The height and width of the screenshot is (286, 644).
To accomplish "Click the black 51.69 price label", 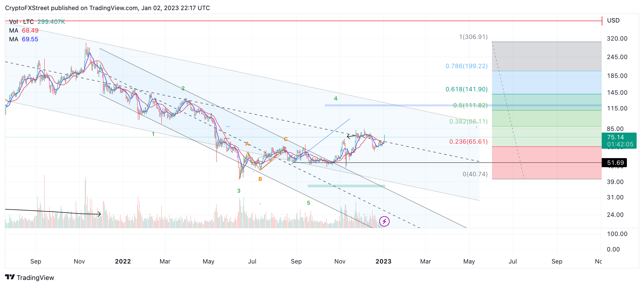I will tap(614, 163).
